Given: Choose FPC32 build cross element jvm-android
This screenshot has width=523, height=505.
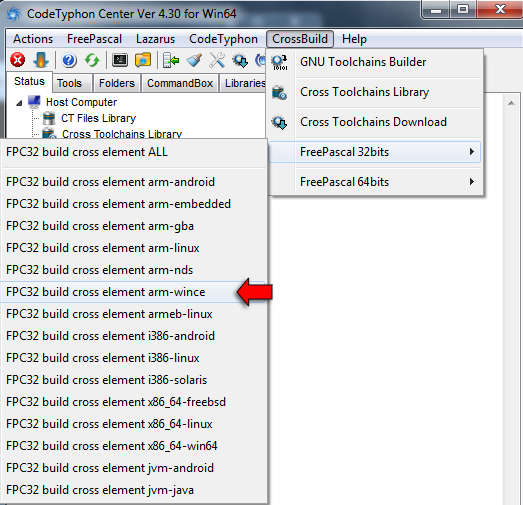Looking at the screenshot, I should (133, 468).
